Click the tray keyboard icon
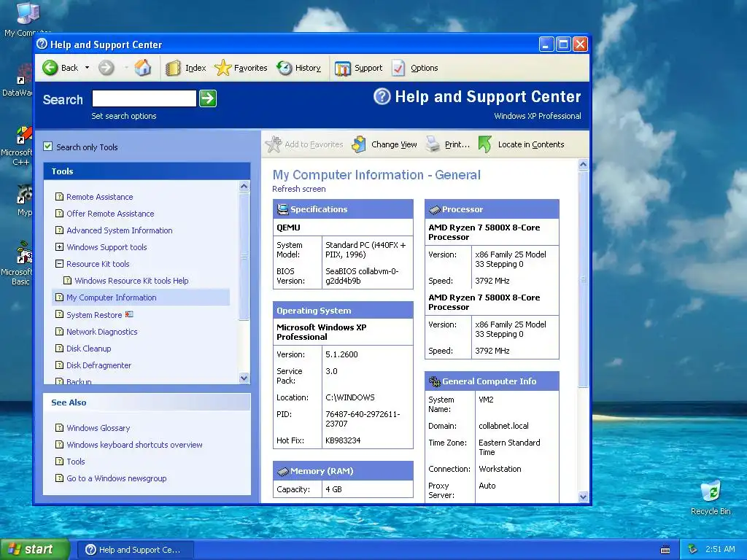 [665, 550]
